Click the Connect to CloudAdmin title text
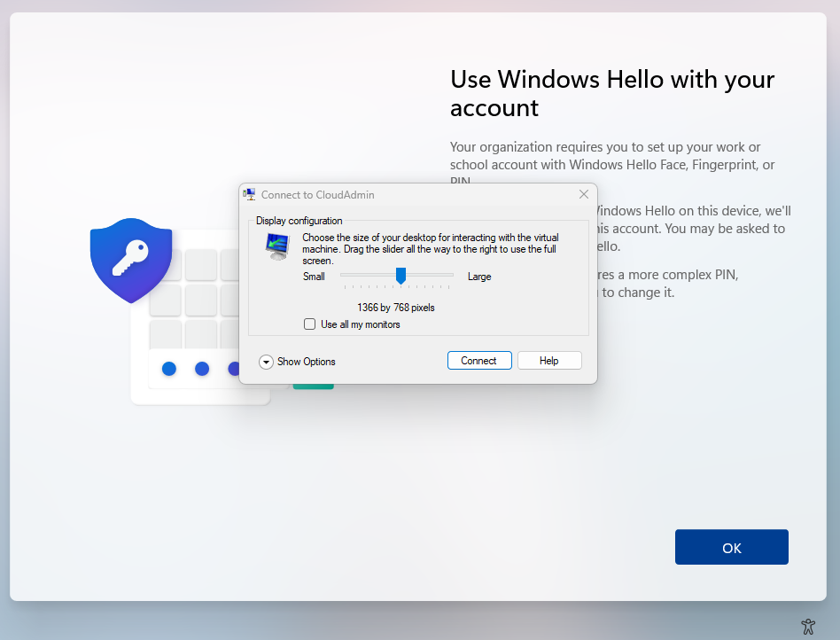This screenshot has height=640, width=840. (x=317, y=195)
